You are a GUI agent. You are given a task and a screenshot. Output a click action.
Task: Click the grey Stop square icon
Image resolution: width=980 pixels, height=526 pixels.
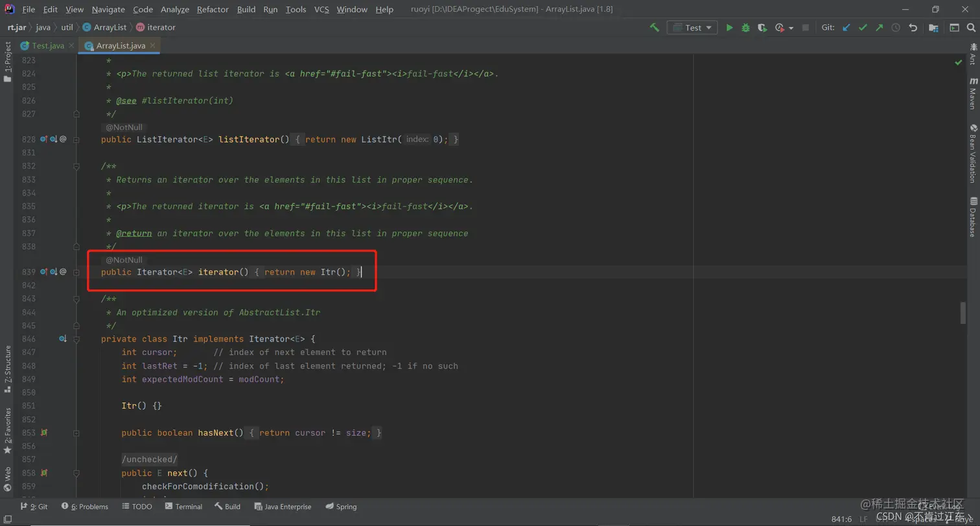click(806, 28)
